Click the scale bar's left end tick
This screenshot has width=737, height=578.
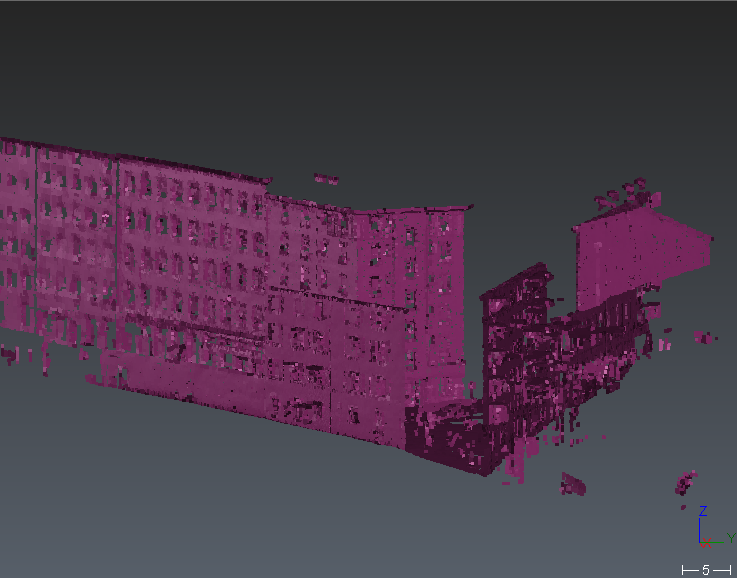pyautogui.click(x=683, y=570)
